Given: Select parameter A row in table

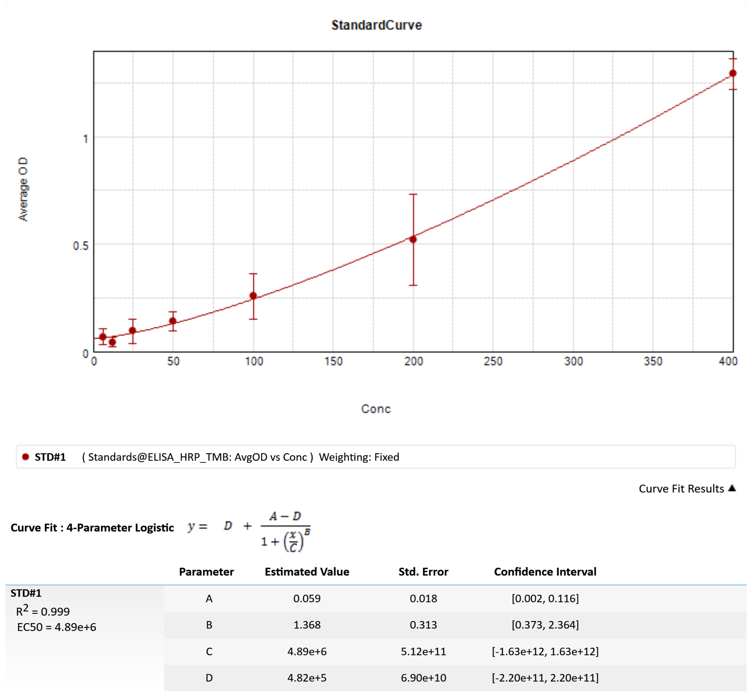Looking at the screenshot, I should [209, 599].
